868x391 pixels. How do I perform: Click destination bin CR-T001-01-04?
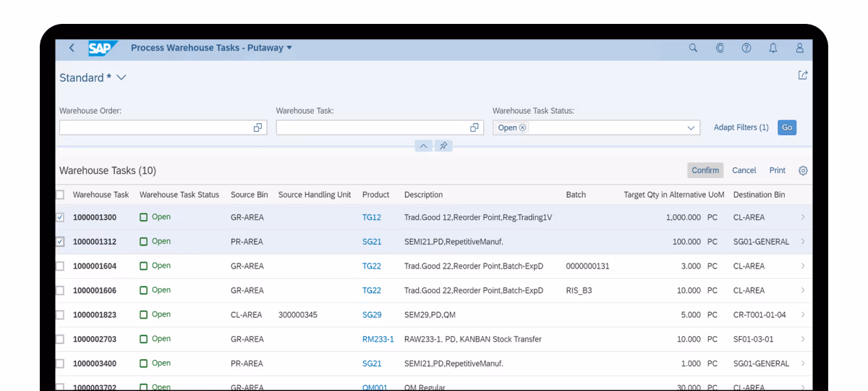759,315
